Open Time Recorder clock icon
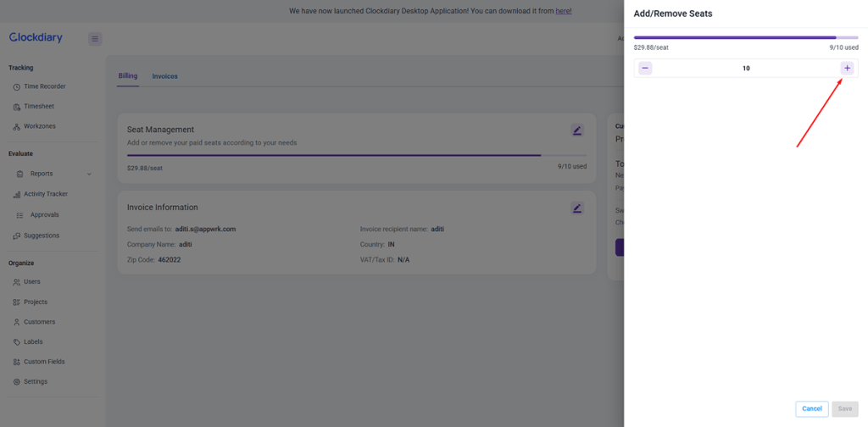Screen dimensions: 868x427 17,87
